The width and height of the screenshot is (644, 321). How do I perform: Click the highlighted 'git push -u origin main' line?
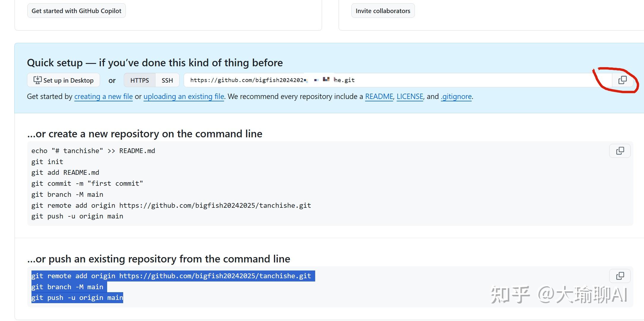point(77,298)
